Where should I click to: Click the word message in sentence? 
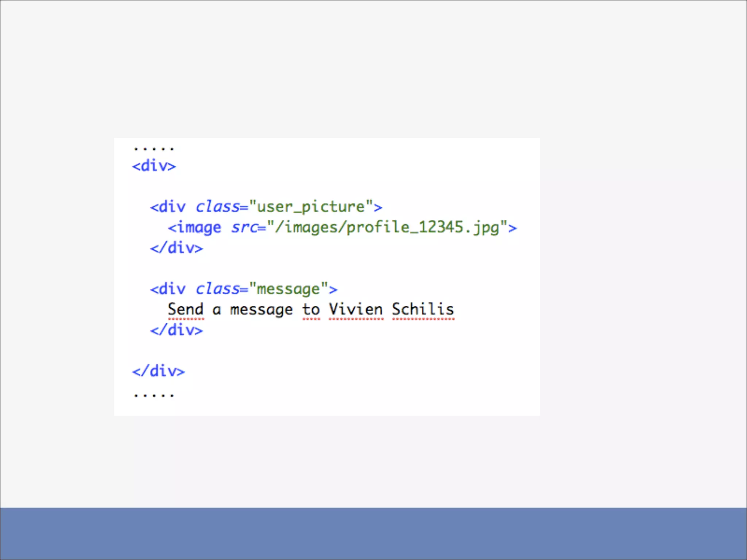click(x=261, y=310)
